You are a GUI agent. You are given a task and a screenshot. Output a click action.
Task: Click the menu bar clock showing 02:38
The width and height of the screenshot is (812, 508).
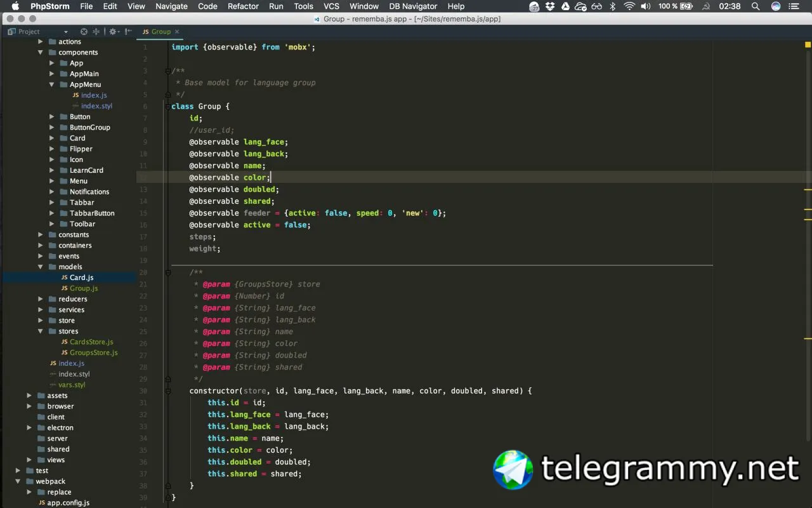tap(730, 6)
